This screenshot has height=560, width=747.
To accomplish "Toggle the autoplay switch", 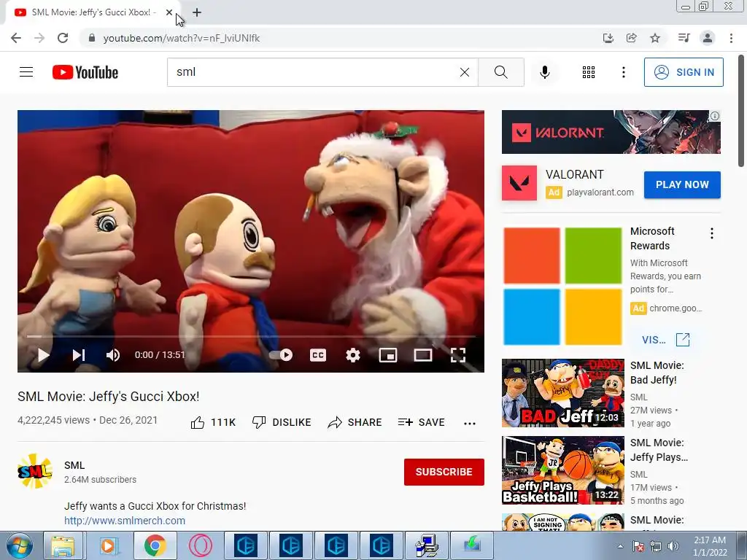I will coord(281,355).
